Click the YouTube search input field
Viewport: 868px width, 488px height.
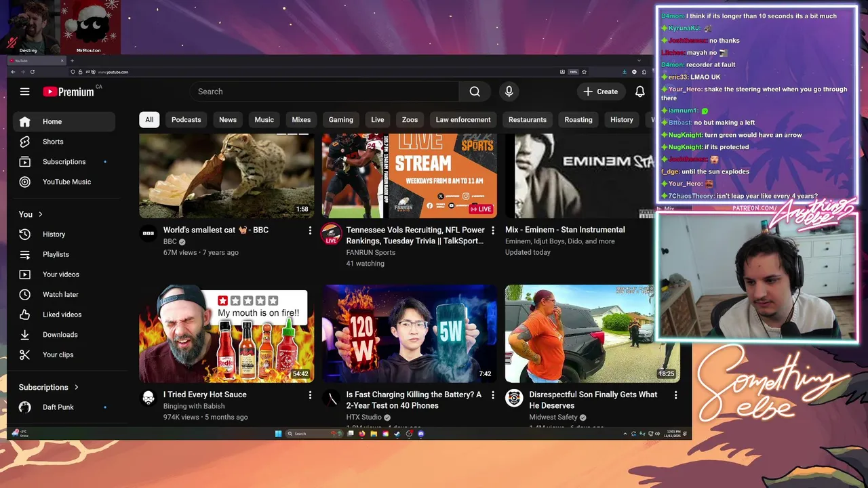coord(325,91)
